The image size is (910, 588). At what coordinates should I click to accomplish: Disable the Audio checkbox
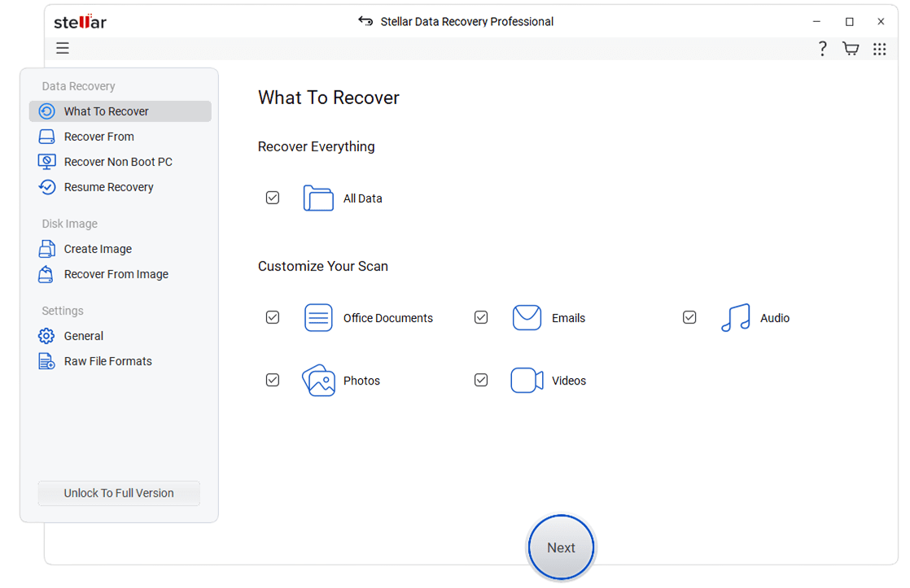point(689,317)
